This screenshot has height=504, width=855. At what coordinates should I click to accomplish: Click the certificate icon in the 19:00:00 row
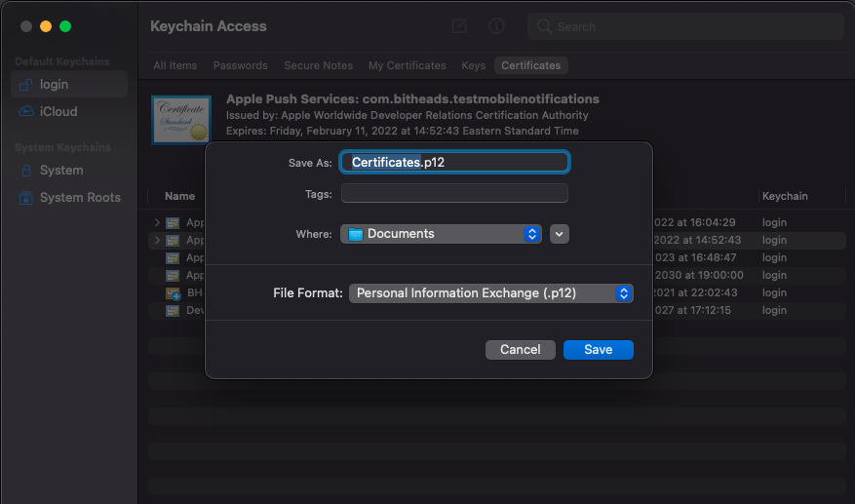[x=173, y=275]
